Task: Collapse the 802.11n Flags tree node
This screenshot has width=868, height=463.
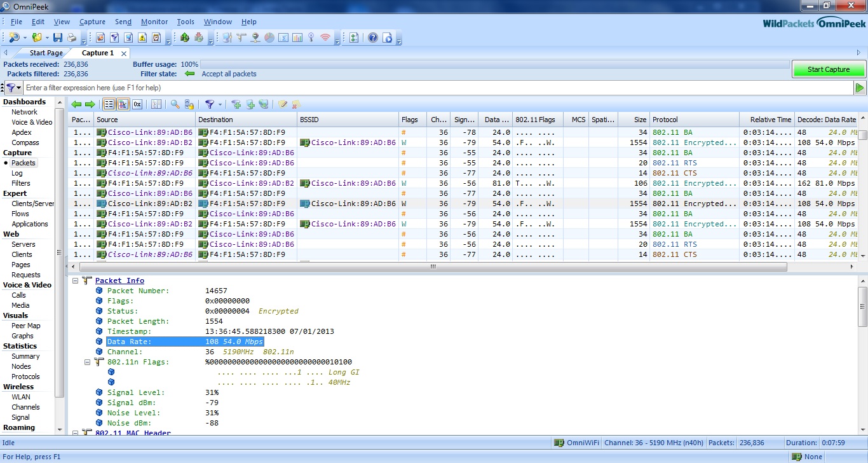Action: click(x=88, y=362)
